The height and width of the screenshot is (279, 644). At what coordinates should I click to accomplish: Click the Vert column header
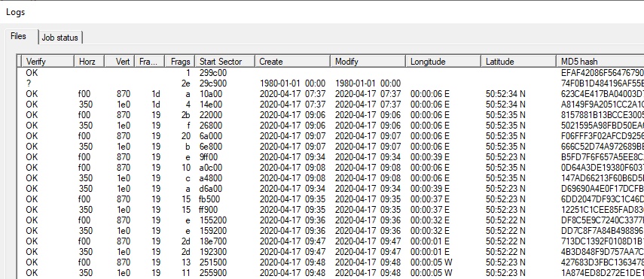(120, 61)
